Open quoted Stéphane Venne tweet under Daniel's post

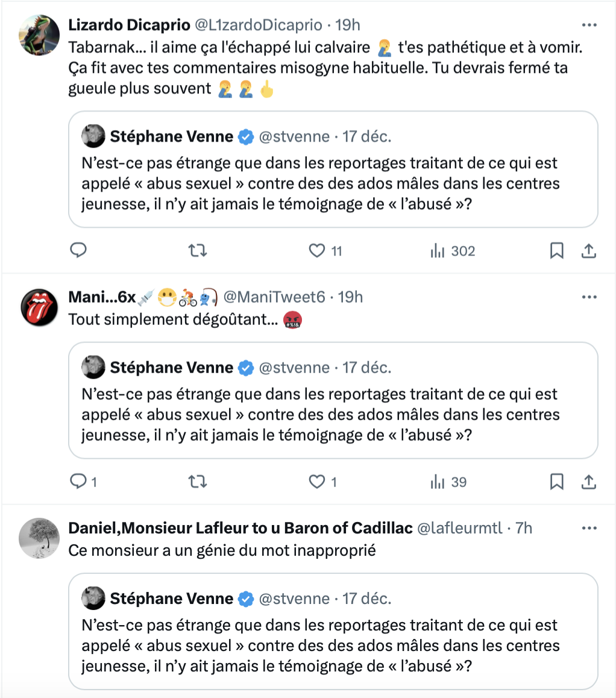coord(333,631)
